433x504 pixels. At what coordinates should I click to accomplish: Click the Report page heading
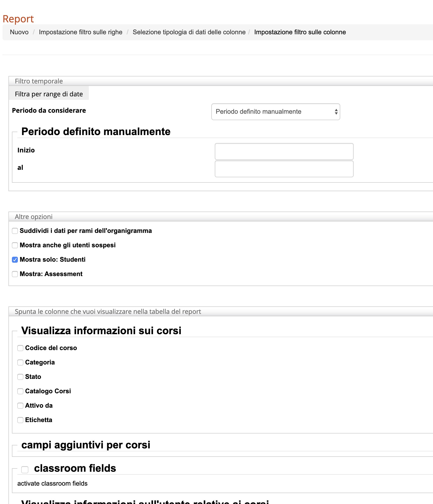coord(18,19)
